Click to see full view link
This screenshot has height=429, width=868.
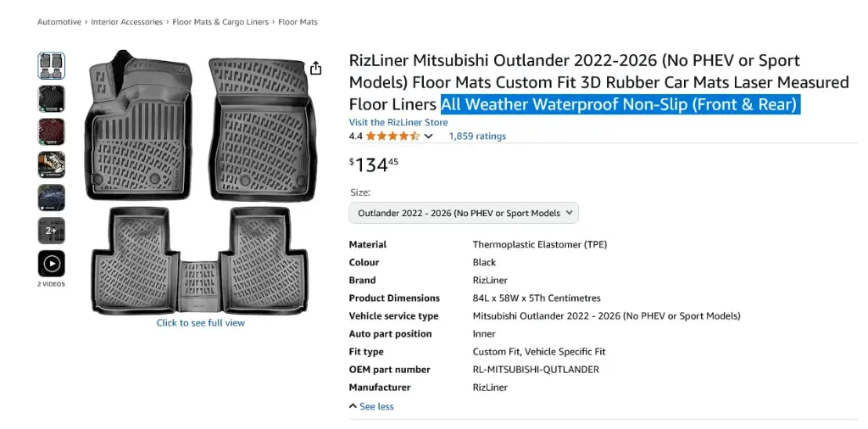(201, 323)
